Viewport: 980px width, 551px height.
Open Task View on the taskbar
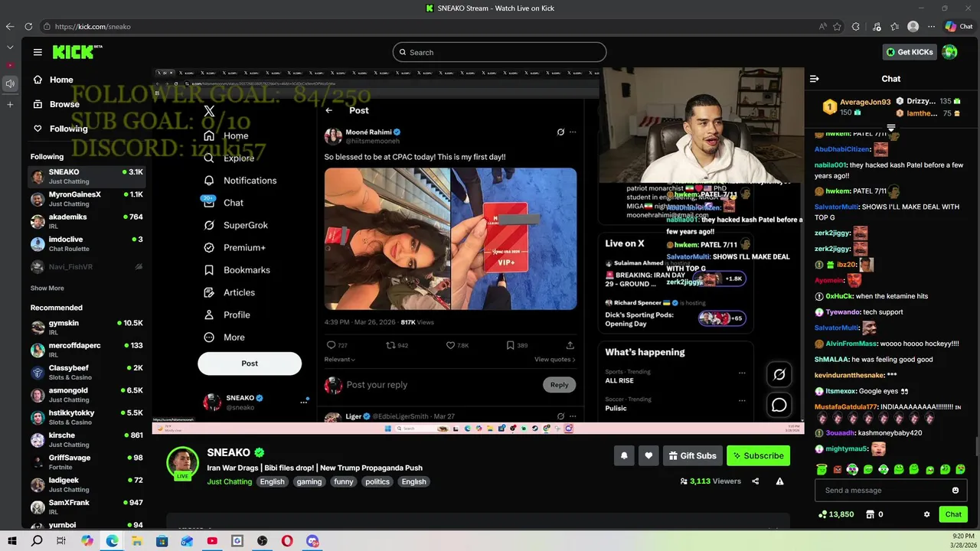pyautogui.click(x=61, y=541)
